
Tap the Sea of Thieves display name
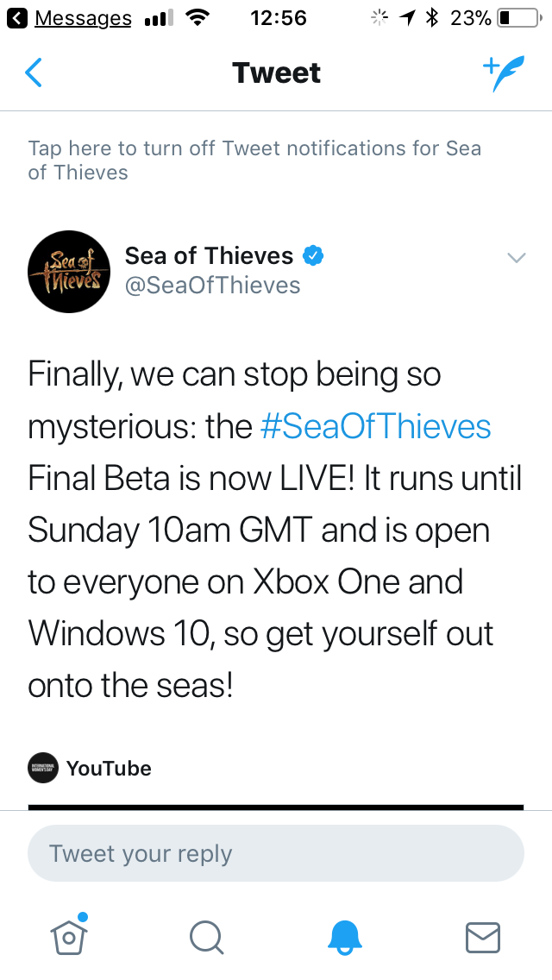[x=209, y=256]
